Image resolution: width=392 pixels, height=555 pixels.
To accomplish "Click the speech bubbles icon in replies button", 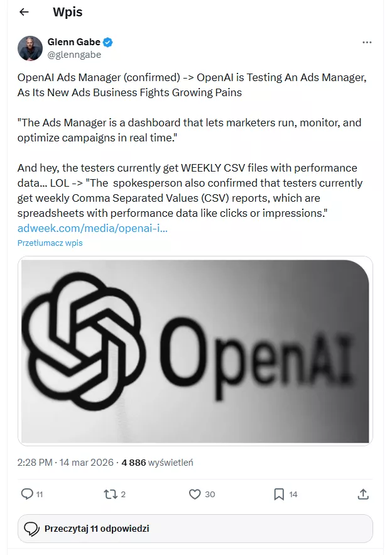I will click(31, 529).
